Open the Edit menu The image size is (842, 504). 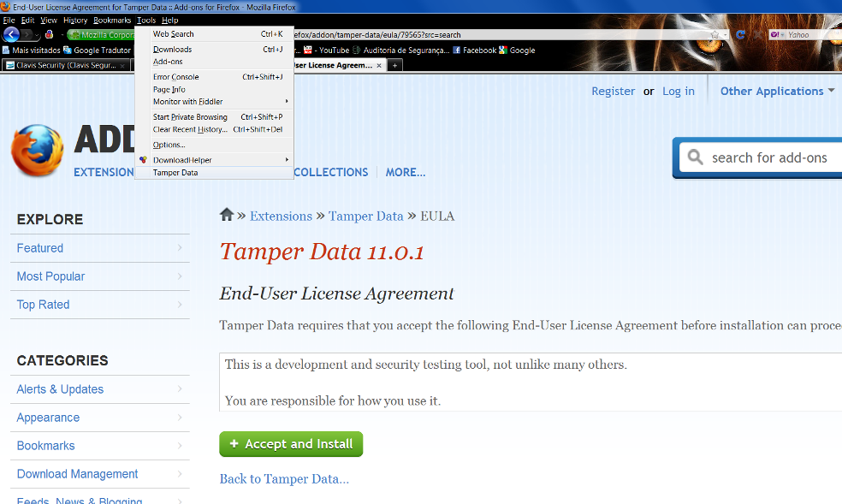[x=27, y=21]
